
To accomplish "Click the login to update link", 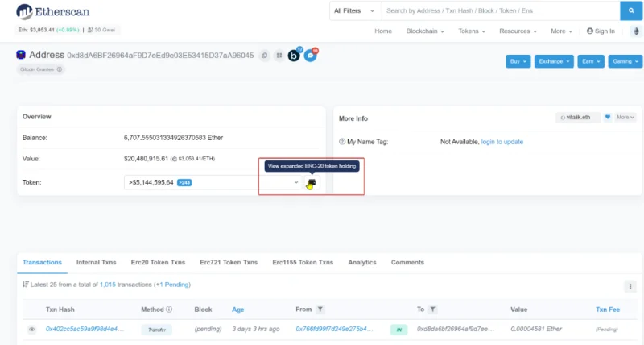I will click(x=502, y=142).
